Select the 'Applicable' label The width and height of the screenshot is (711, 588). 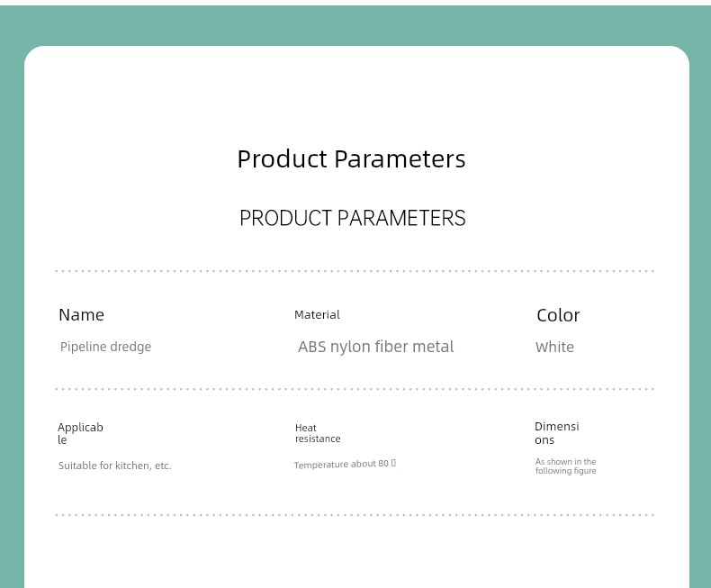pos(80,433)
